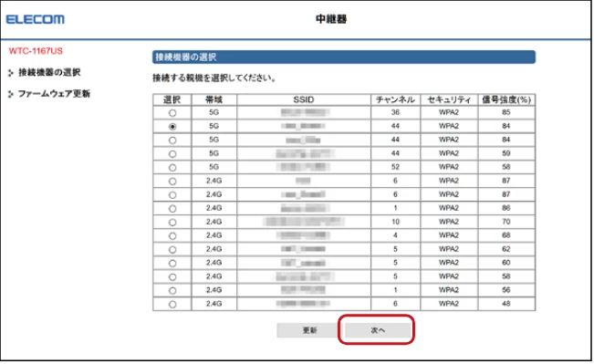The width and height of the screenshot is (594, 364).
Task: Click the instruction text 接続する親機を選択してください
Action: [x=214, y=78]
